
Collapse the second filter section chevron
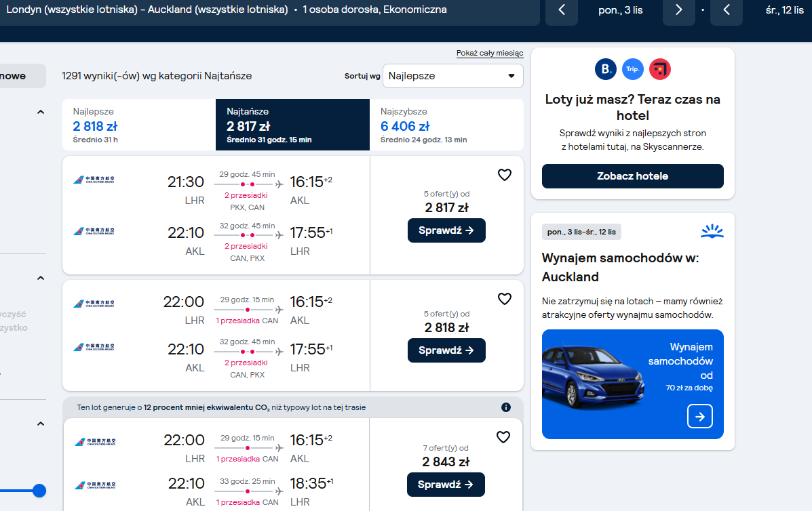click(x=41, y=279)
